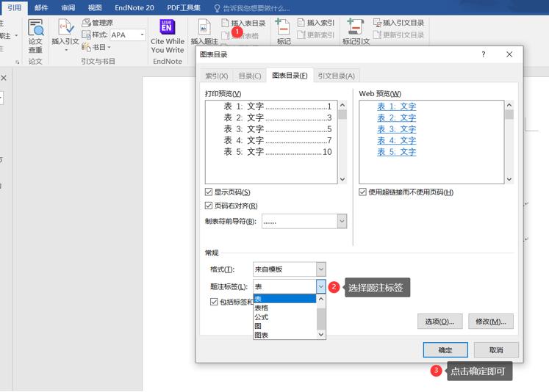Click the 修改(M)... button
The width and height of the screenshot is (549, 392).
pyautogui.click(x=491, y=322)
